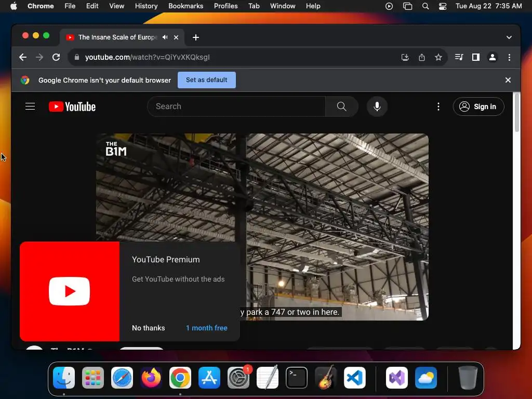This screenshot has width=532, height=399.
Task: Open a new tab with plus button
Action: [x=196, y=37]
